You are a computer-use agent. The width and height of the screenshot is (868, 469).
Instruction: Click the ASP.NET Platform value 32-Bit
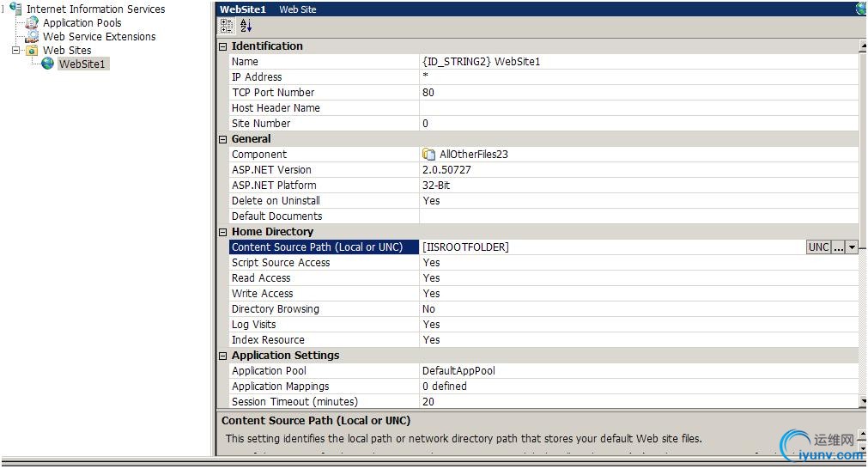click(x=436, y=186)
